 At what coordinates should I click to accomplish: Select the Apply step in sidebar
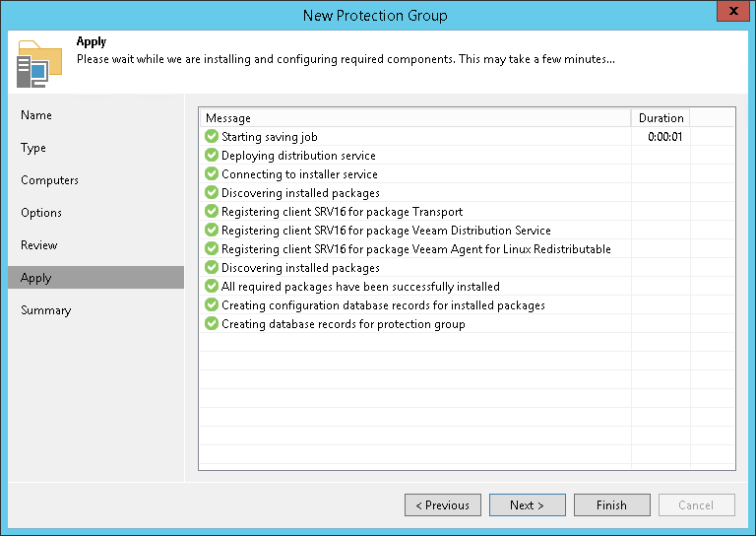click(95, 278)
